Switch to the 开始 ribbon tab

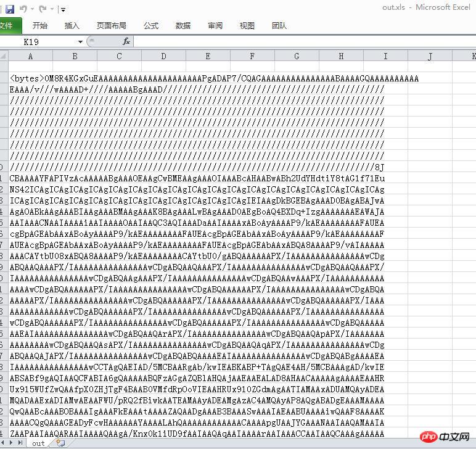point(39,26)
